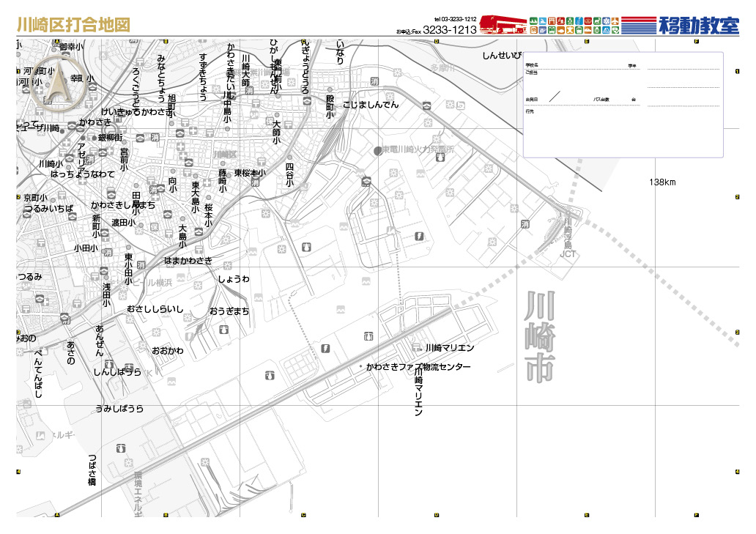Screen dimensions: 756x534
Task: Click the north compass rose icon
Action: coord(56,82)
